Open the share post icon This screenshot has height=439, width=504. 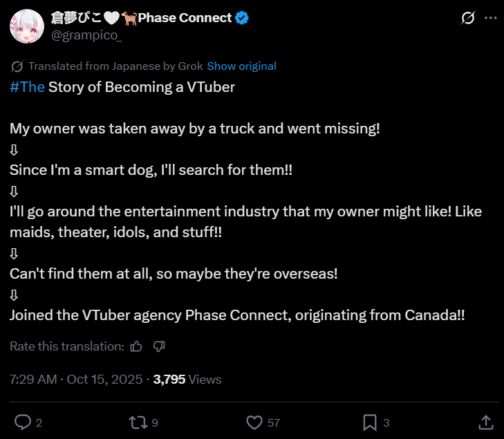[x=485, y=422]
